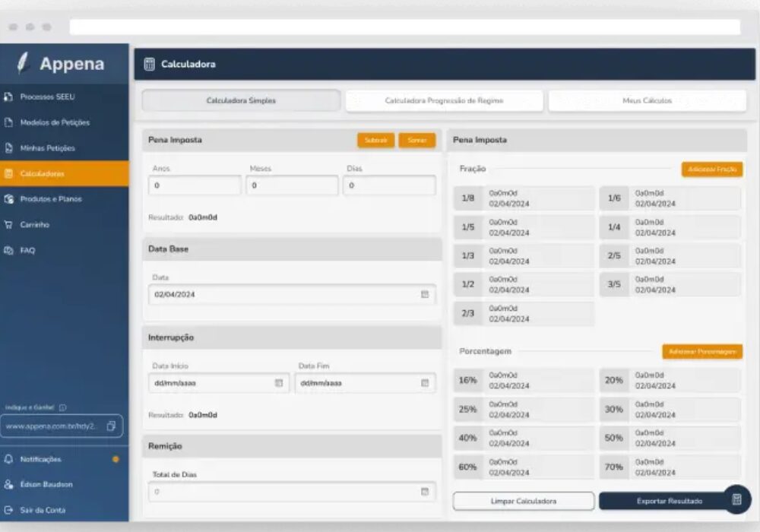Click the Sair da Conta logout icon
The height and width of the screenshot is (532, 760).
pos(9,510)
